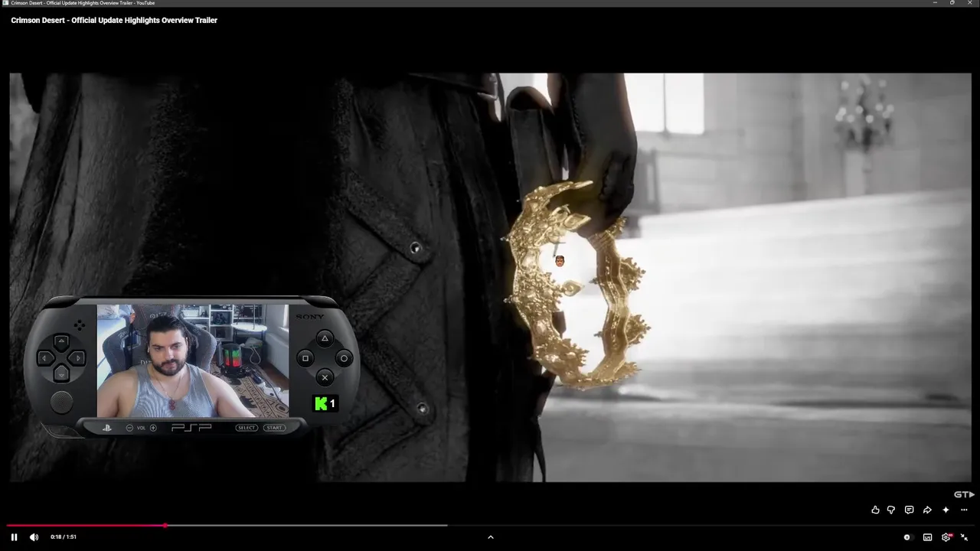
Task: Minimize the YouTube window
Action: click(935, 3)
